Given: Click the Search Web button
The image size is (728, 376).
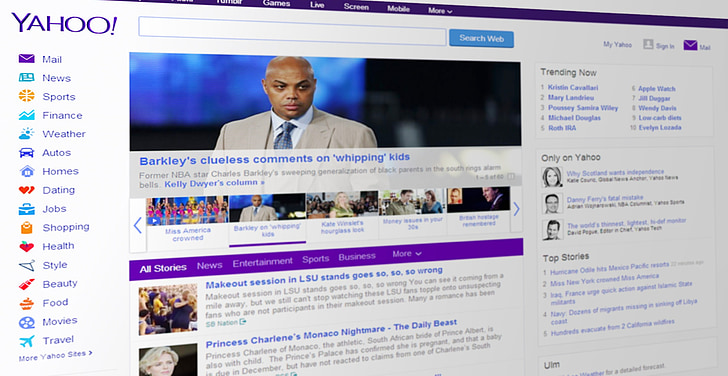Looking at the screenshot, I should coord(481,39).
